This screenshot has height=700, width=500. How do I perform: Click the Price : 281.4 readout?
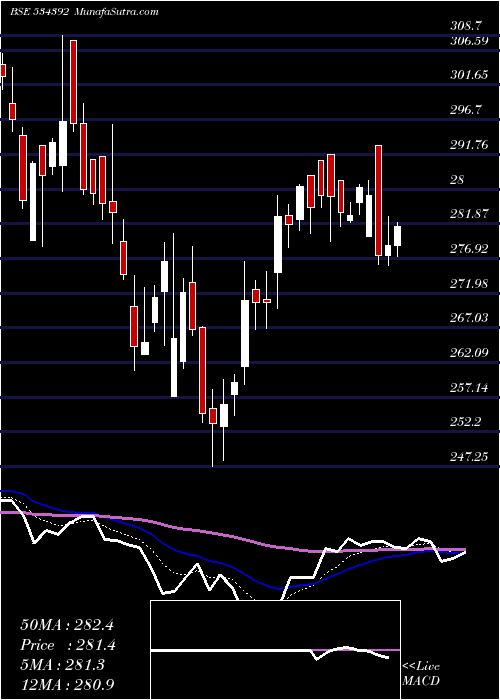coord(68,645)
